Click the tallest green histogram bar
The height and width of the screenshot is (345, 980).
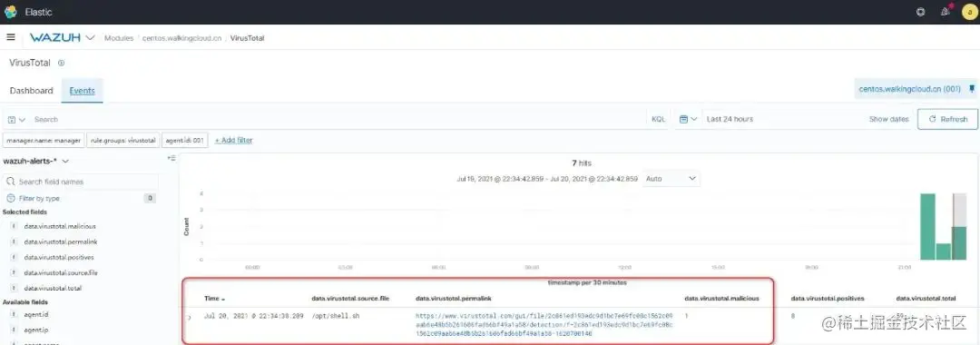click(927, 226)
